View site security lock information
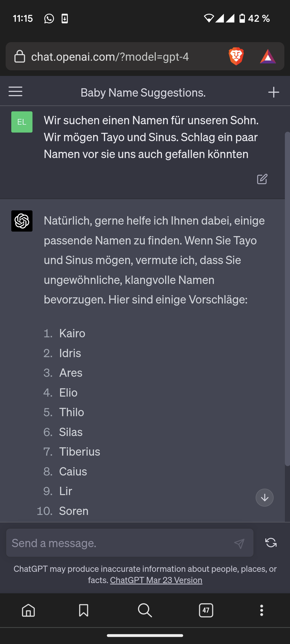 20,57
